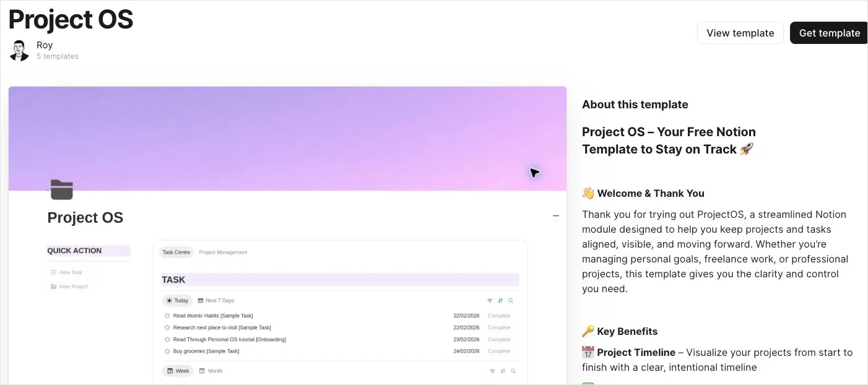Click the Welcome & Thank You heading

pyautogui.click(x=651, y=193)
